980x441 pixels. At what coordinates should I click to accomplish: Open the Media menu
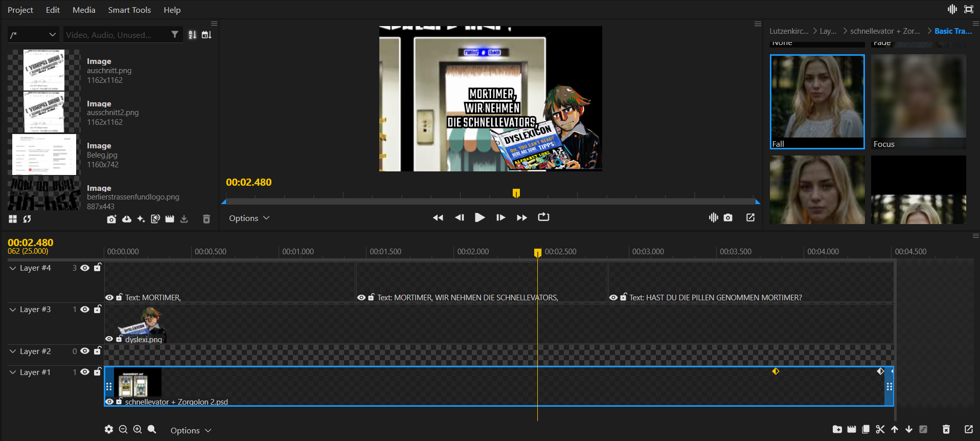coord(84,10)
